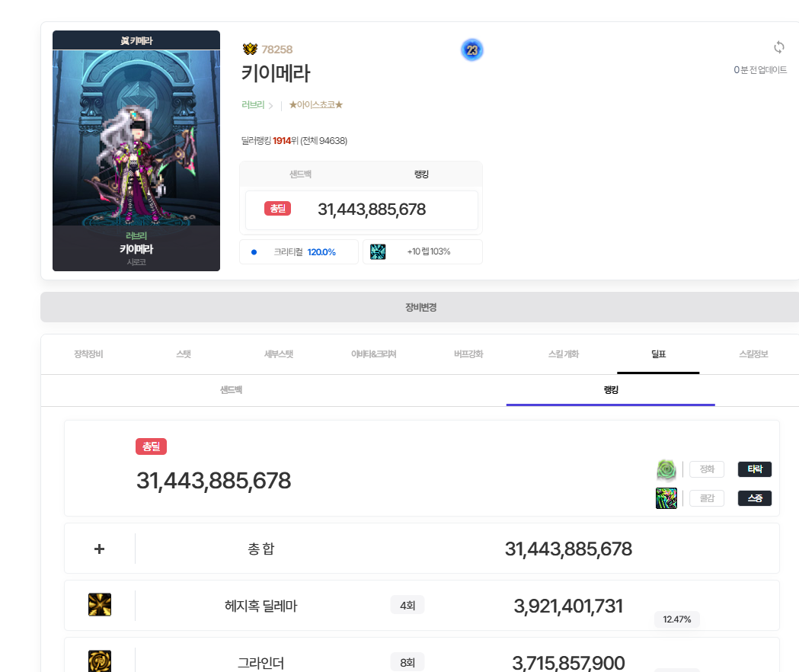Toggle the 정화 option
The height and width of the screenshot is (672, 799).
[706, 469]
